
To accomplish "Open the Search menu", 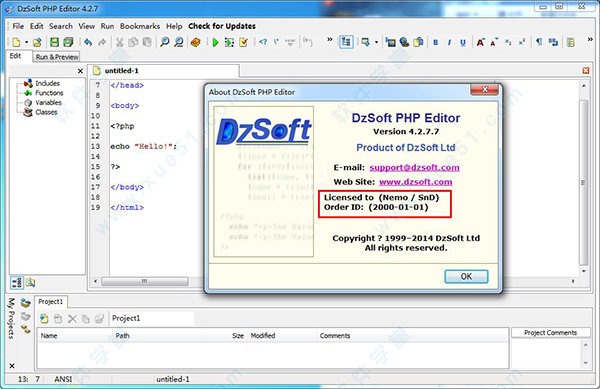I will [60, 26].
